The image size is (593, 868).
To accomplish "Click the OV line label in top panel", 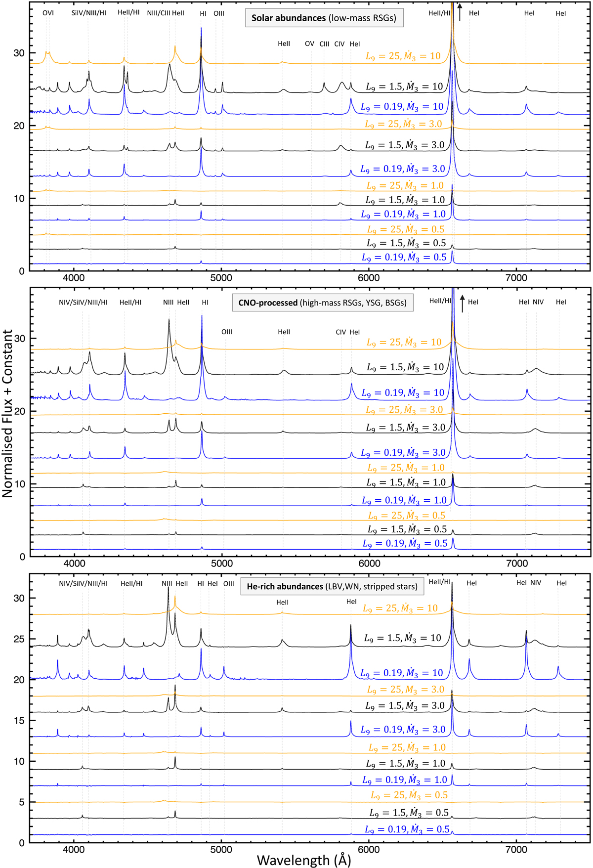I will (x=309, y=43).
